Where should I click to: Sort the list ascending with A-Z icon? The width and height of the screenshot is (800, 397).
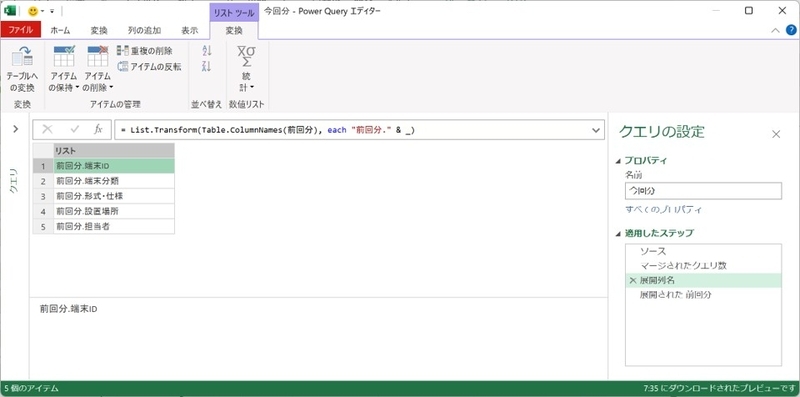(207, 51)
